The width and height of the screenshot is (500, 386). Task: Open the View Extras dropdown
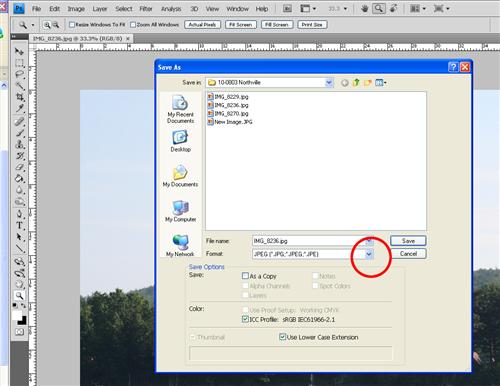pyautogui.click(x=308, y=9)
